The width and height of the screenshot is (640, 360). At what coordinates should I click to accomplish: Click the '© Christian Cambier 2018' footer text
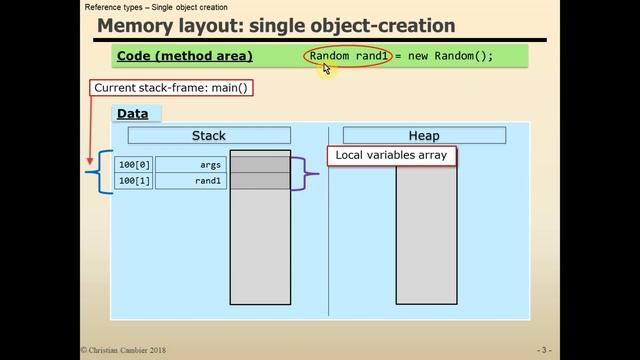point(123,350)
